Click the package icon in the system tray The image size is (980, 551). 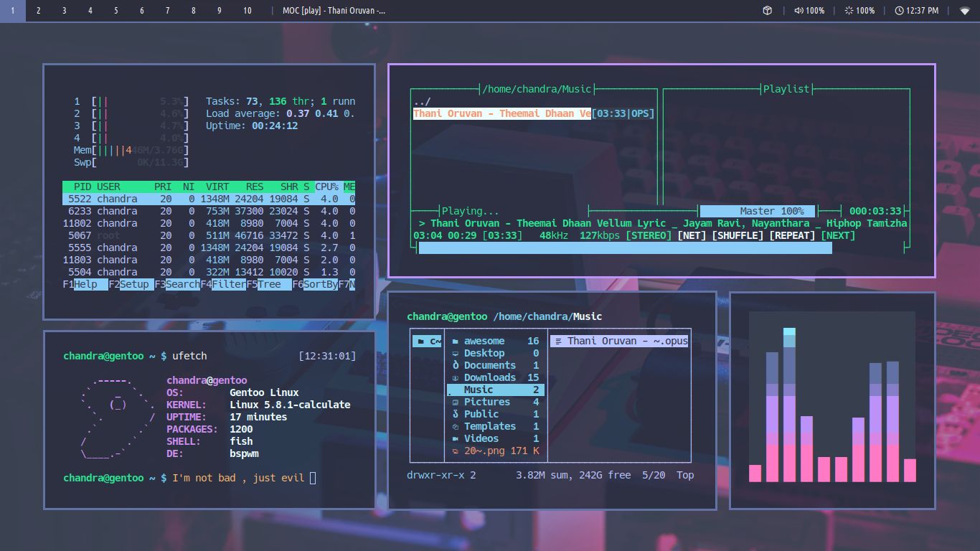(x=766, y=11)
